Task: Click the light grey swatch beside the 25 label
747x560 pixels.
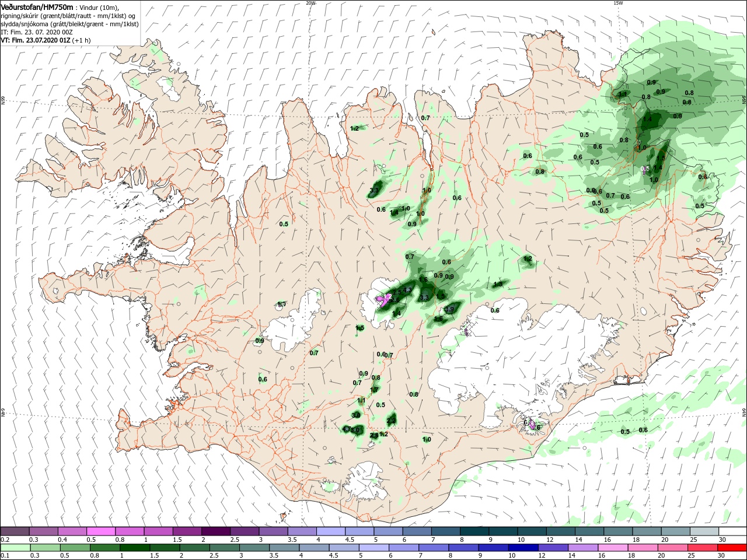Action: coord(704,531)
